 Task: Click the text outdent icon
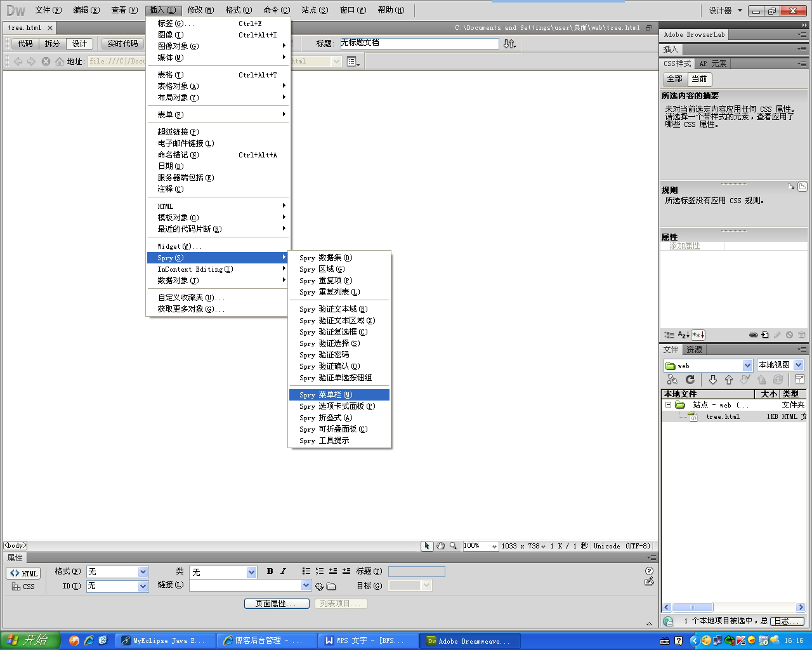click(333, 571)
